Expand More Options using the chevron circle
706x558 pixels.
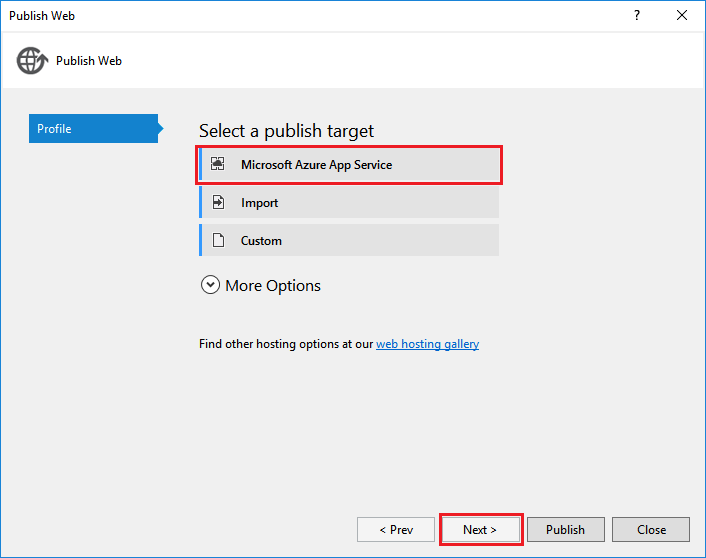pos(210,285)
